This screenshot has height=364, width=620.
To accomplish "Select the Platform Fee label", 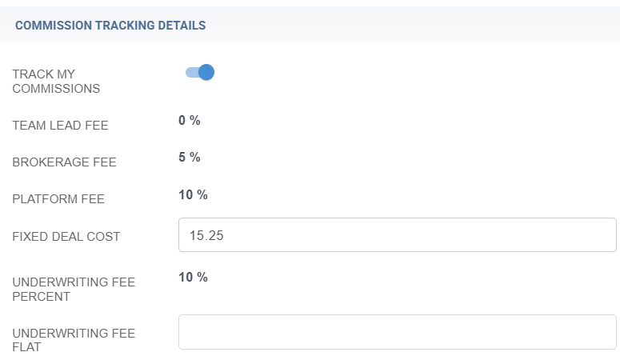I will pos(58,199).
